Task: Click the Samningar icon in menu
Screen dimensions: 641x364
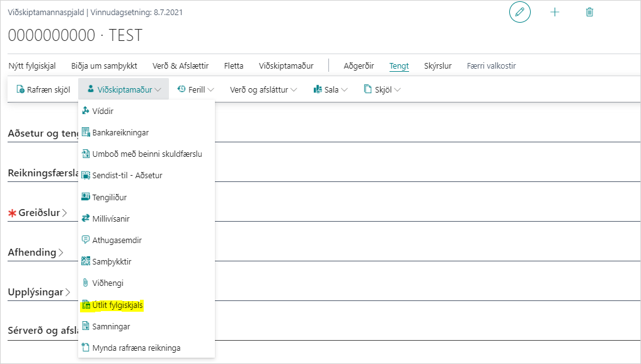Action: coord(86,326)
